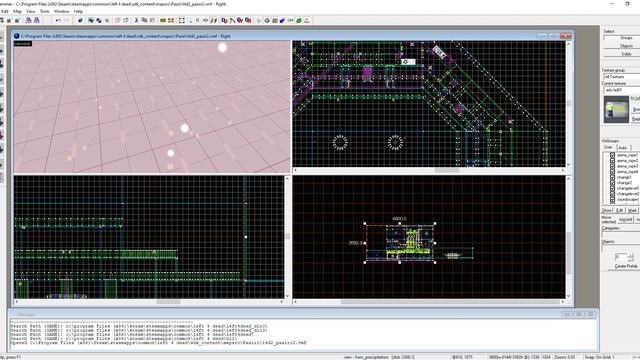Toggle the change2 visgroup checkbox
640x360 pixels.
coord(612,183)
